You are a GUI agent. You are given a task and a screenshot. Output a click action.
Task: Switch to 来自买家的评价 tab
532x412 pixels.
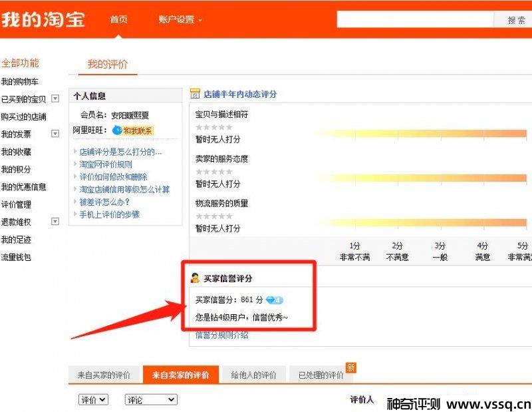pos(104,375)
